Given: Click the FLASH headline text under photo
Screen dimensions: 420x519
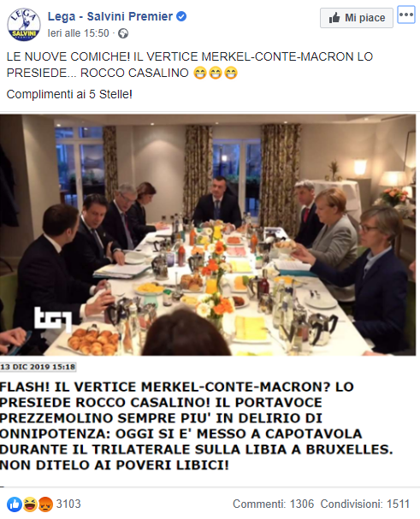Looking at the screenshot, I should tap(196, 426).
